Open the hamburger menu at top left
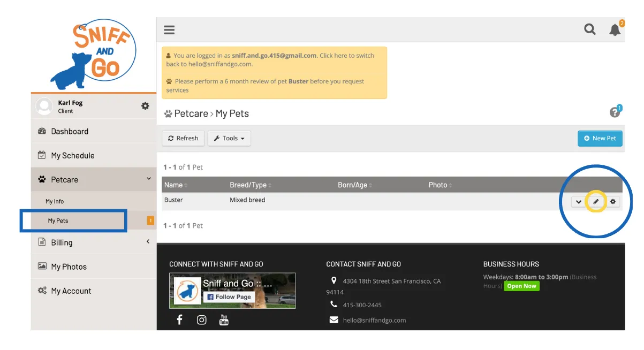 coord(169,29)
